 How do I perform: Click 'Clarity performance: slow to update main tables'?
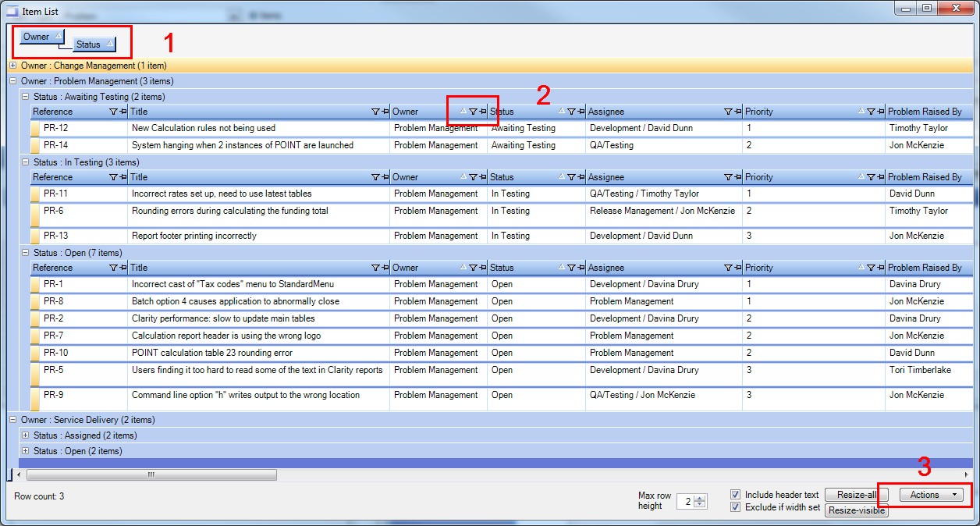click(223, 318)
